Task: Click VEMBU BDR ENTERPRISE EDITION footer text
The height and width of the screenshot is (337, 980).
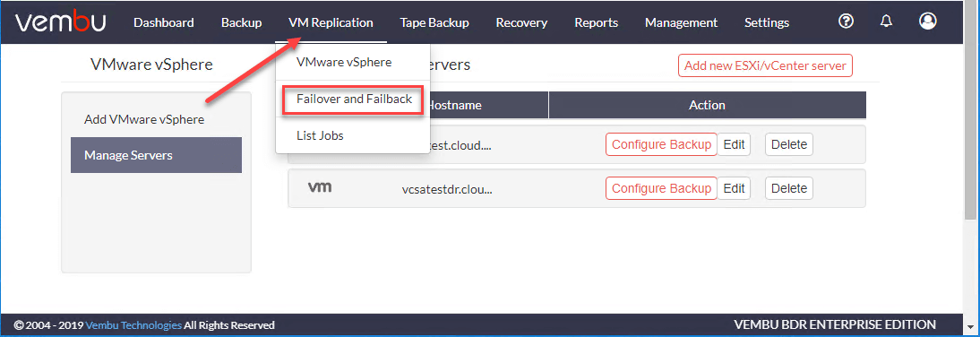Action: 835,324
